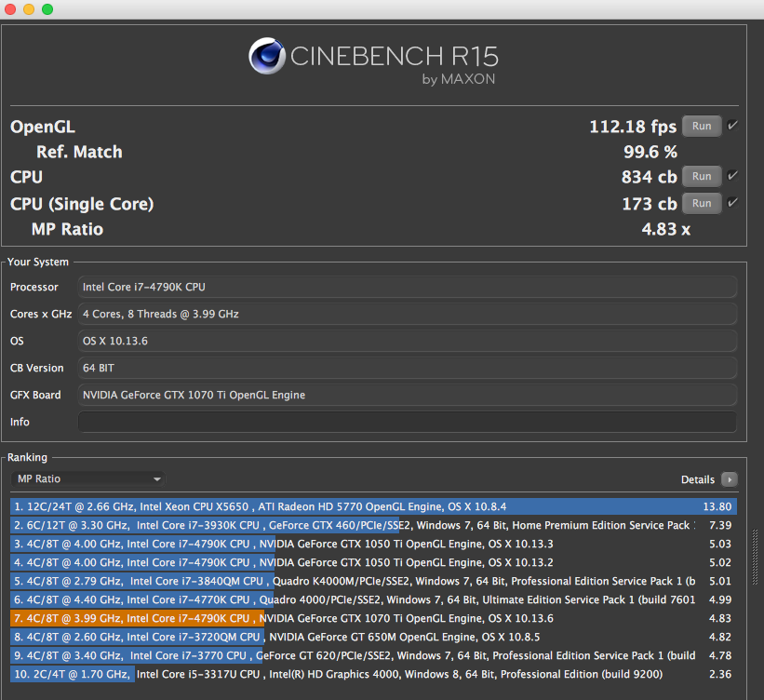Click the Cinebench R15 logo
The width and height of the screenshot is (764, 700).
coord(374,61)
